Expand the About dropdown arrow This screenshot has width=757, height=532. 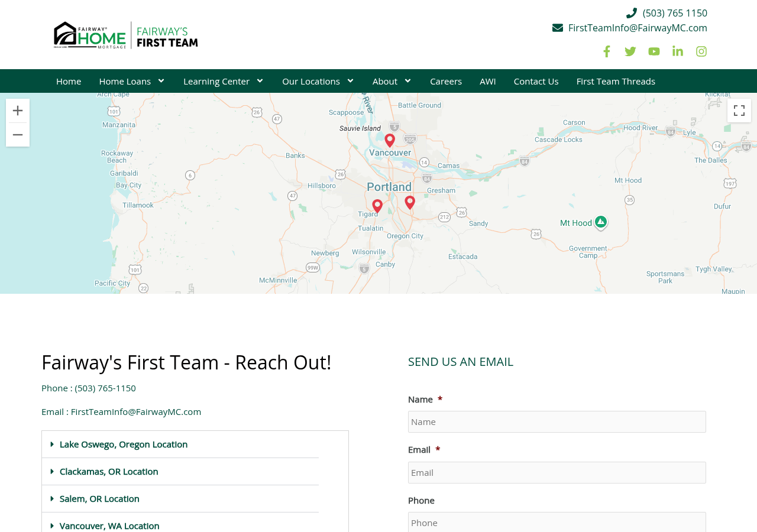(x=407, y=80)
